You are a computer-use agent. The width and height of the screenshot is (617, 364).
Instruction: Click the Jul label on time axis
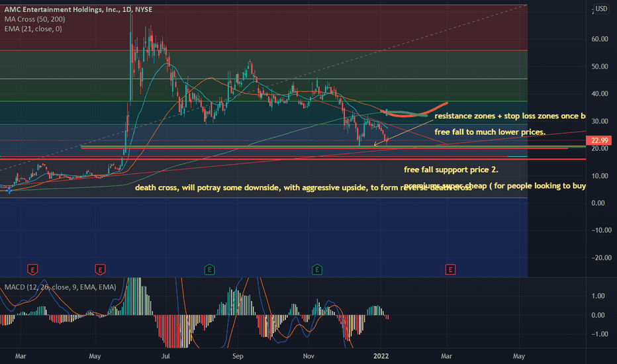click(x=166, y=356)
